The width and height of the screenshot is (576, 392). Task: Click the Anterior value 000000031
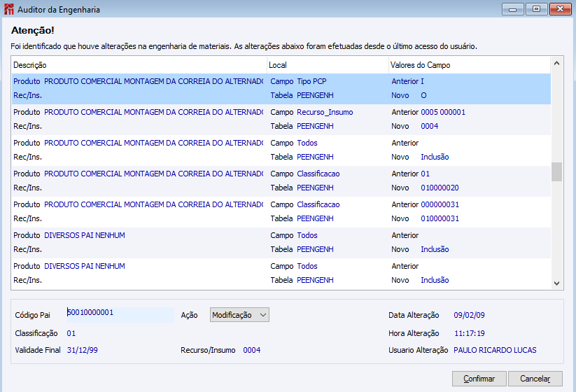tap(440, 204)
